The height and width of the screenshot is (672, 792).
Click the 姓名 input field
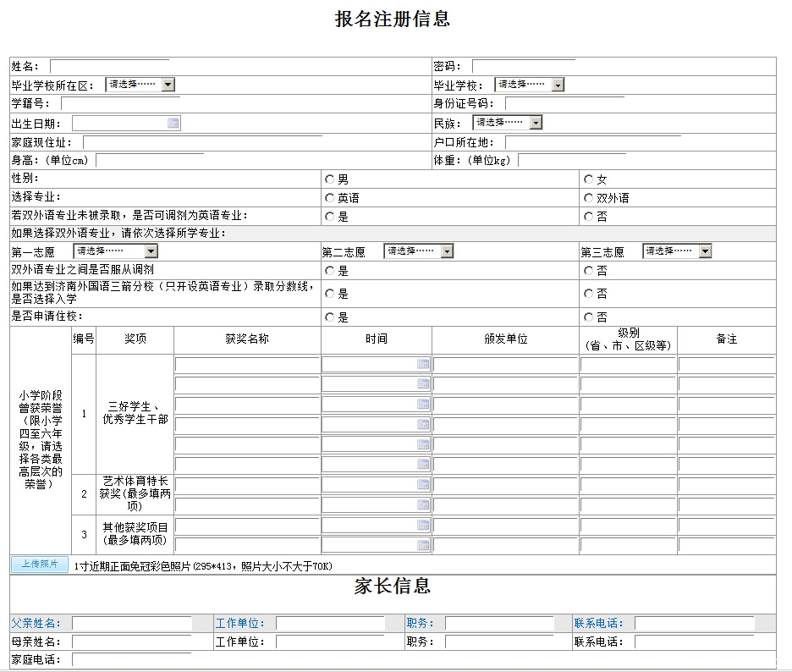pos(110,66)
